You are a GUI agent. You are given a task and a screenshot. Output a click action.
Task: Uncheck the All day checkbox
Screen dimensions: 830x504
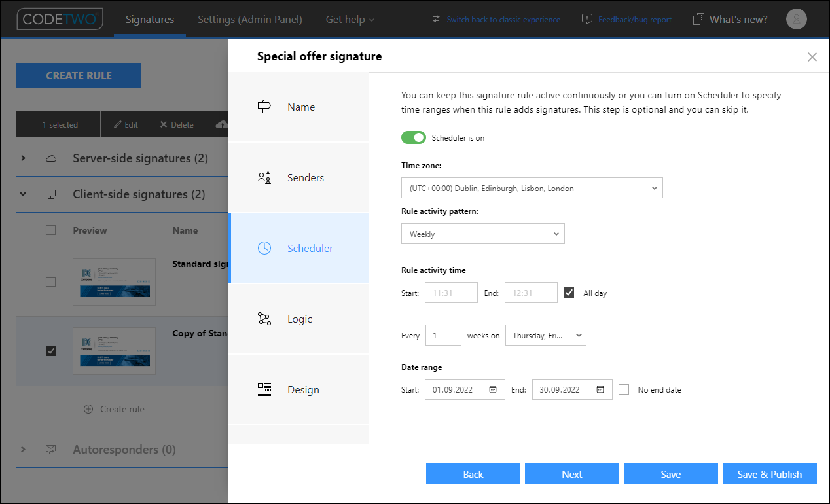[x=569, y=293]
